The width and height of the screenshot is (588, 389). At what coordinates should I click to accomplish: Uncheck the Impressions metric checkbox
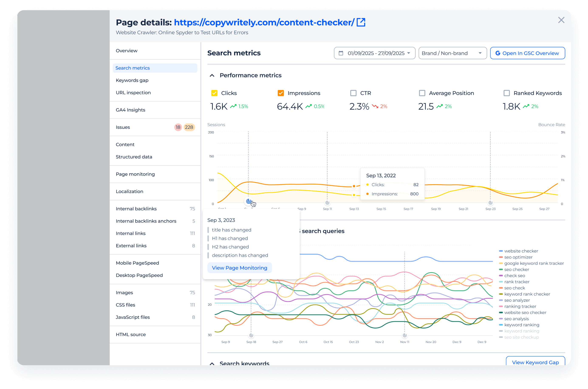click(x=280, y=93)
